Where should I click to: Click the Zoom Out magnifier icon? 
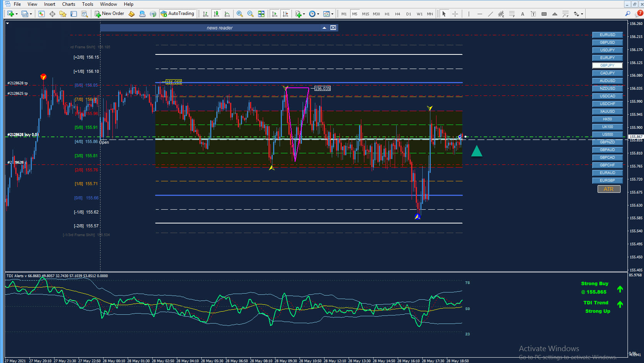click(x=250, y=14)
